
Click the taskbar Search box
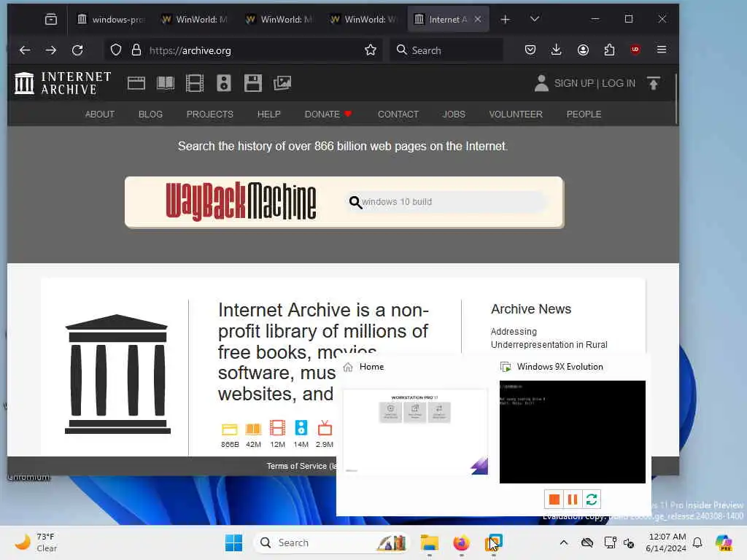(332, 542)
